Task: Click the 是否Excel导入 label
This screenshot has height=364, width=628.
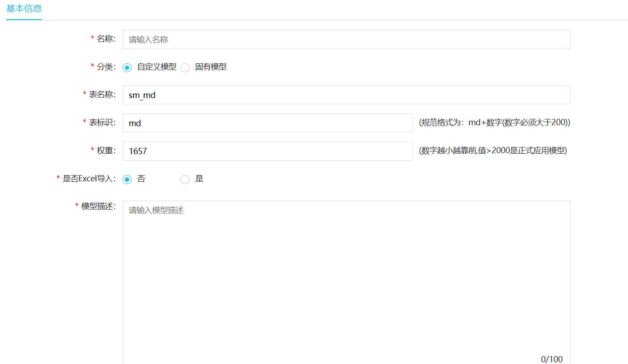Action: click(89, 179)
